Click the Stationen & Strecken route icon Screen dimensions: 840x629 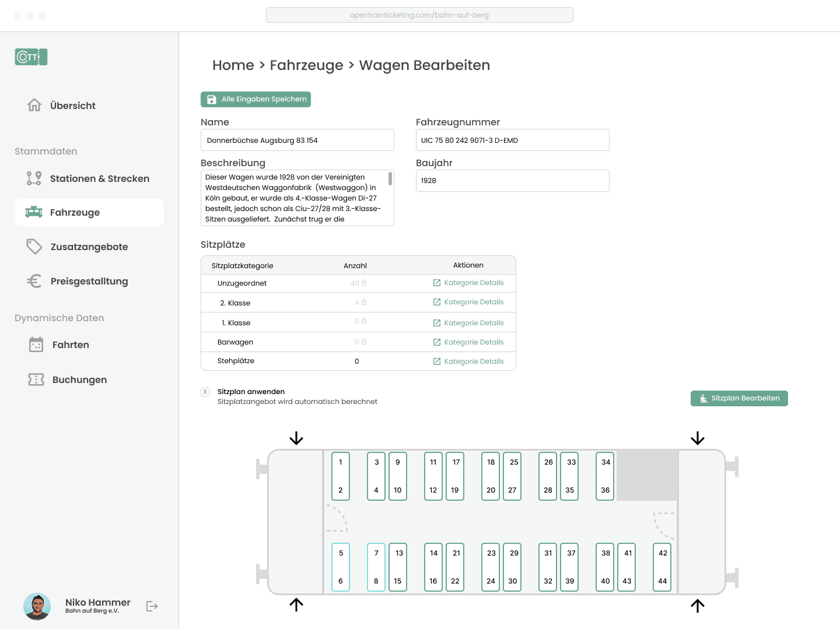pos(34,178)
